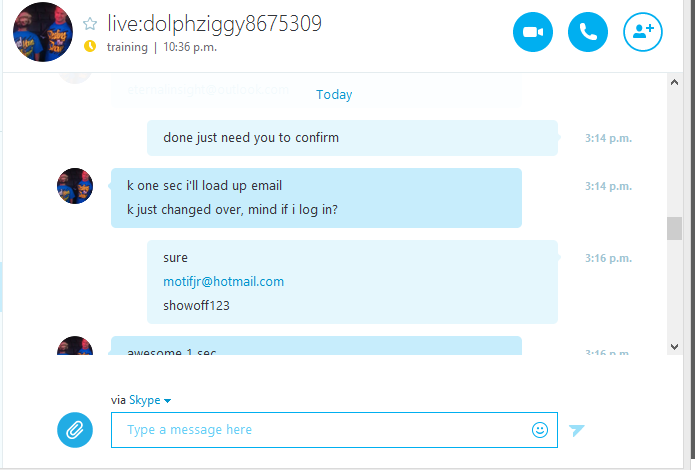Viewport: 695px width, 470px height.
Task: Click the yellow away status clock icon
Action: point(90,46)
